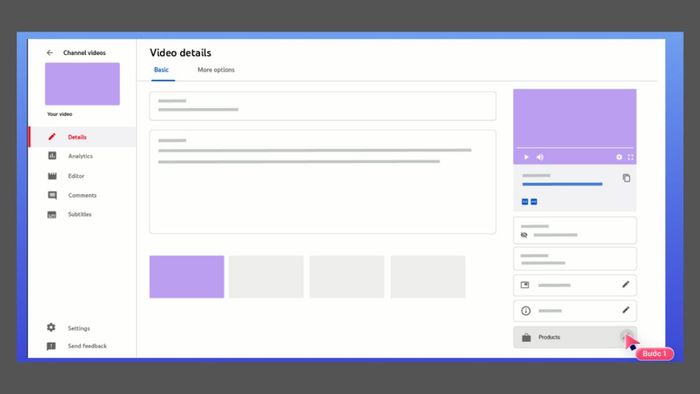Click the Channel videos heading link
Image resolution: width=700 pixels, height=394 pixels.
(x=84, y=53)
